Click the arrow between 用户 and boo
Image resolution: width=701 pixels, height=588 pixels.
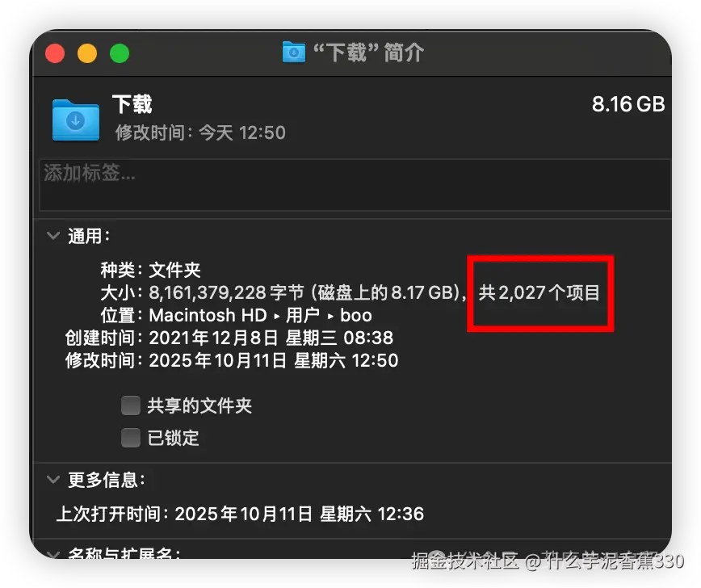330,316
